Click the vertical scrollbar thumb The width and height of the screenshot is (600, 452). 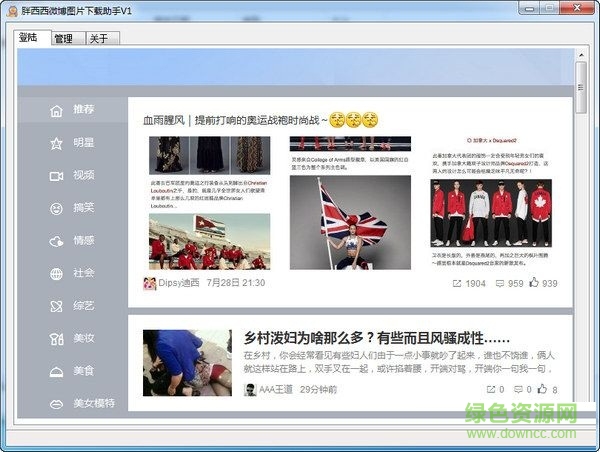tap(581, 88)
